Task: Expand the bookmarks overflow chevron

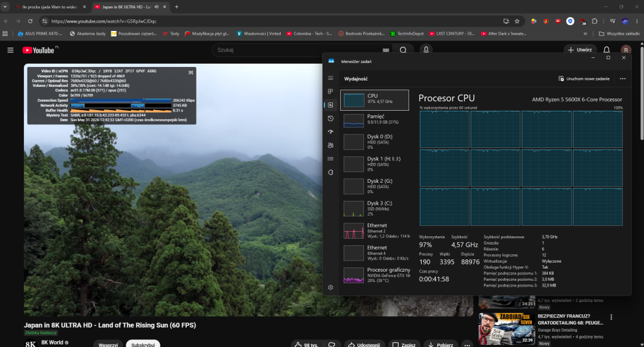Action: coord(585,33)
